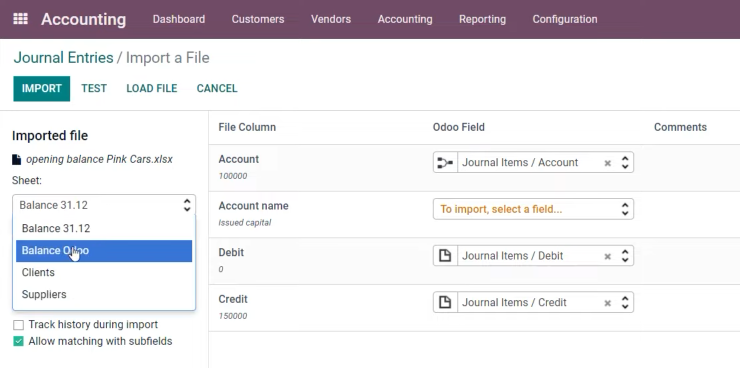Select Balance Odoo sheet option

coord(104,251)
